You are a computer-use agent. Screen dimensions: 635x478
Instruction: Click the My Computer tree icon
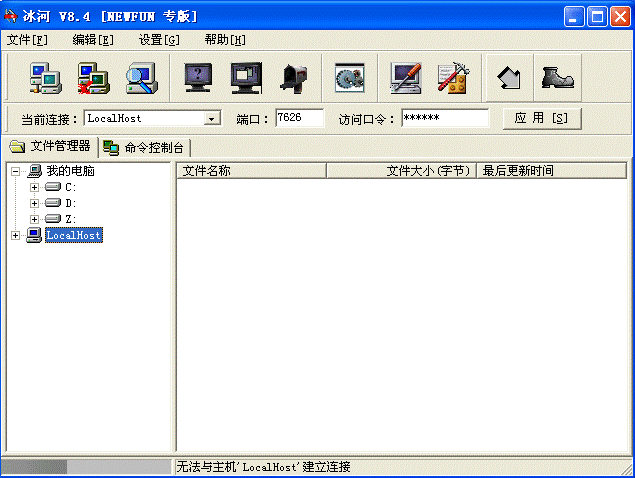point(35,171)
